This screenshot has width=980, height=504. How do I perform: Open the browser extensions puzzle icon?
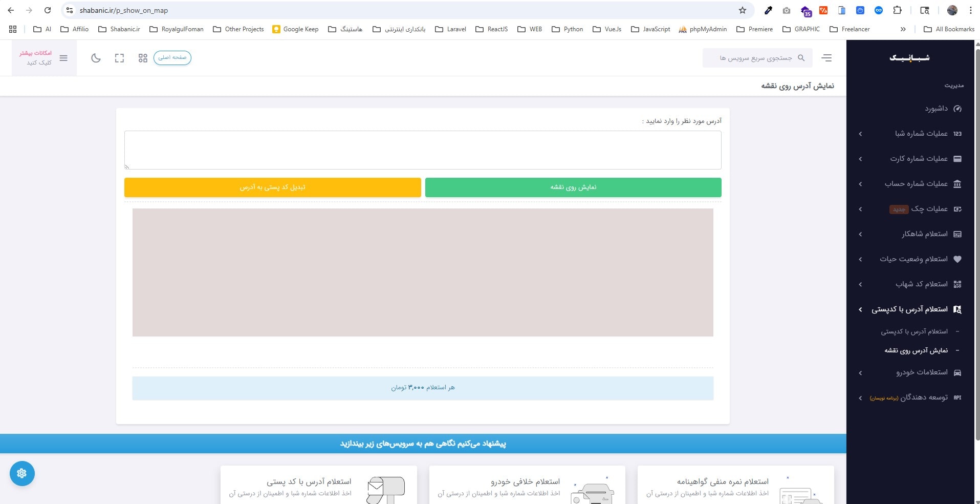897,10
